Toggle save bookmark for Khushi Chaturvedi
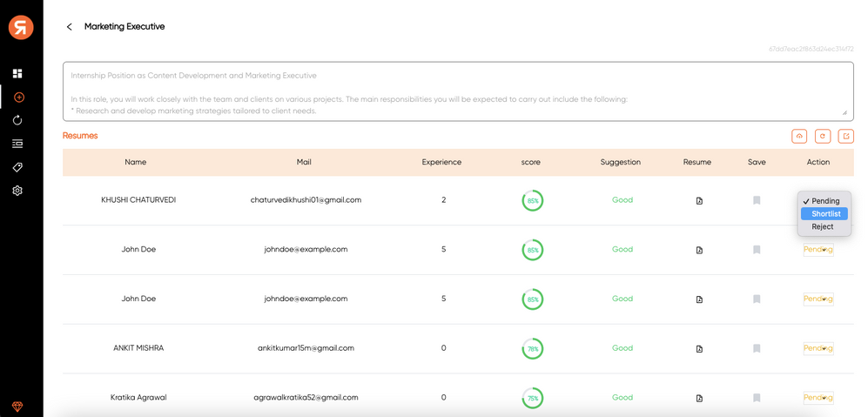Viewport: 868px width, 417px height. 757,200
